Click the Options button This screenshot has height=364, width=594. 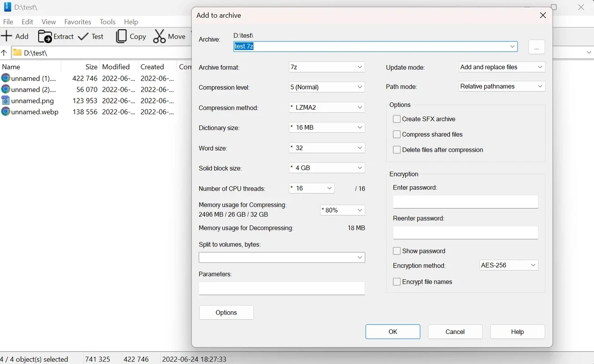pos(226,313)
